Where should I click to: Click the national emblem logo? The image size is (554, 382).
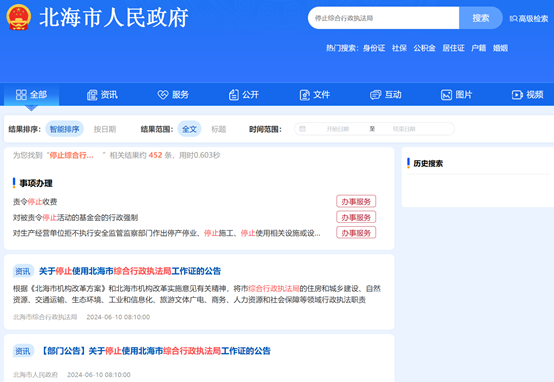[x=18, y=17]
